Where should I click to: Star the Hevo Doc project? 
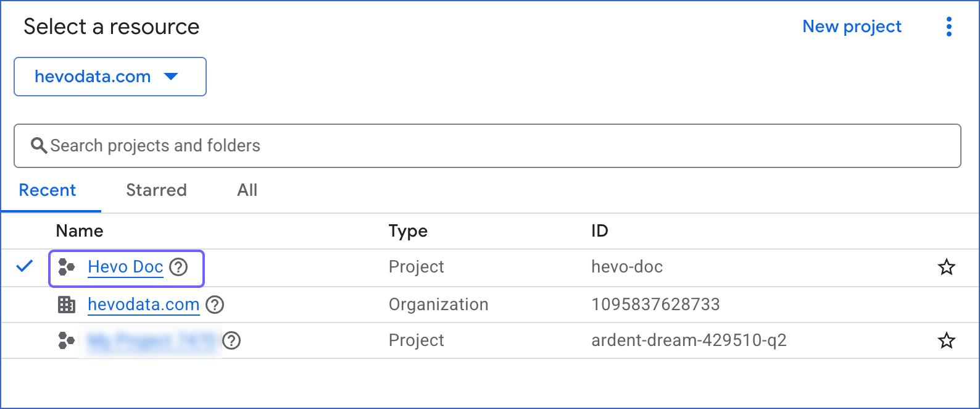click(946, 268)
